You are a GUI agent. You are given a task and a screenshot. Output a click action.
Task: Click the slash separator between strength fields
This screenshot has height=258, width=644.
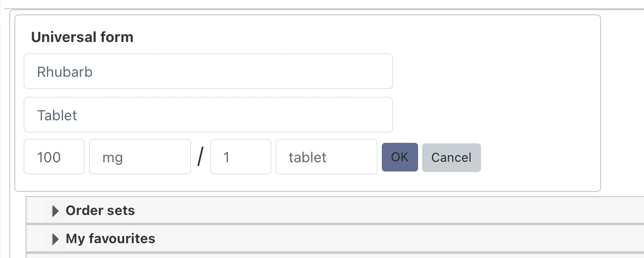pyautogui.click(x=200, y=157)
